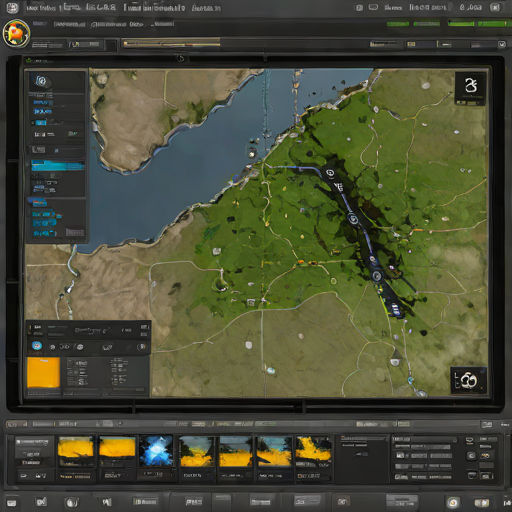Viewport: 512px width, 512px height.
Task: Click the light-blue round icon above the orange swatch
Action: click(x=37, y=346)
